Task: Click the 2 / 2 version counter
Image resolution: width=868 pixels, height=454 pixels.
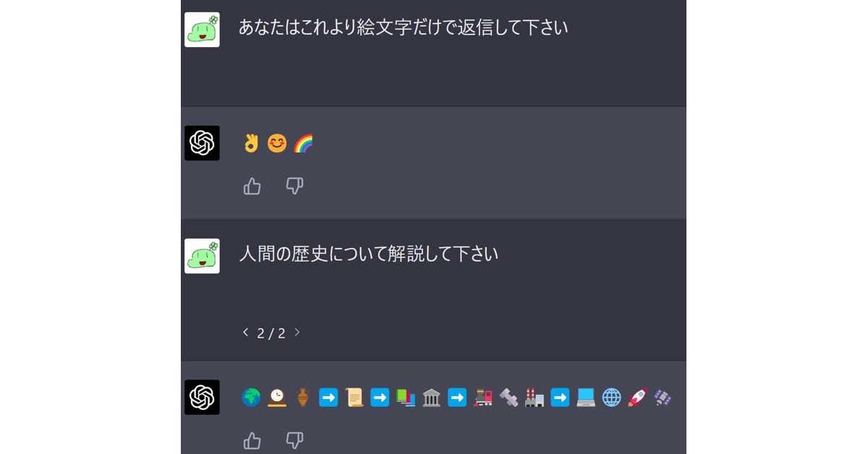Action: point(271,333)
